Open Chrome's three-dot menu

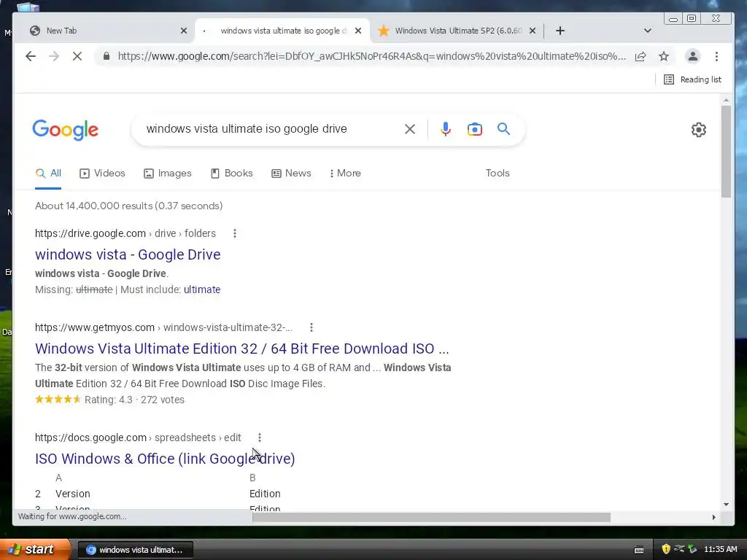coord(716,56)
